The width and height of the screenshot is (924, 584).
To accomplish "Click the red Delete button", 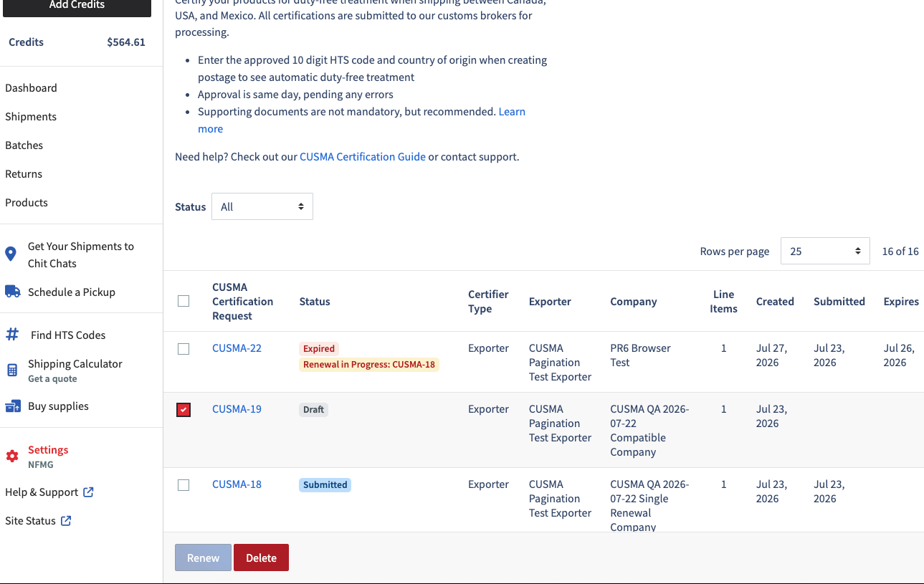I will (261, 557).
